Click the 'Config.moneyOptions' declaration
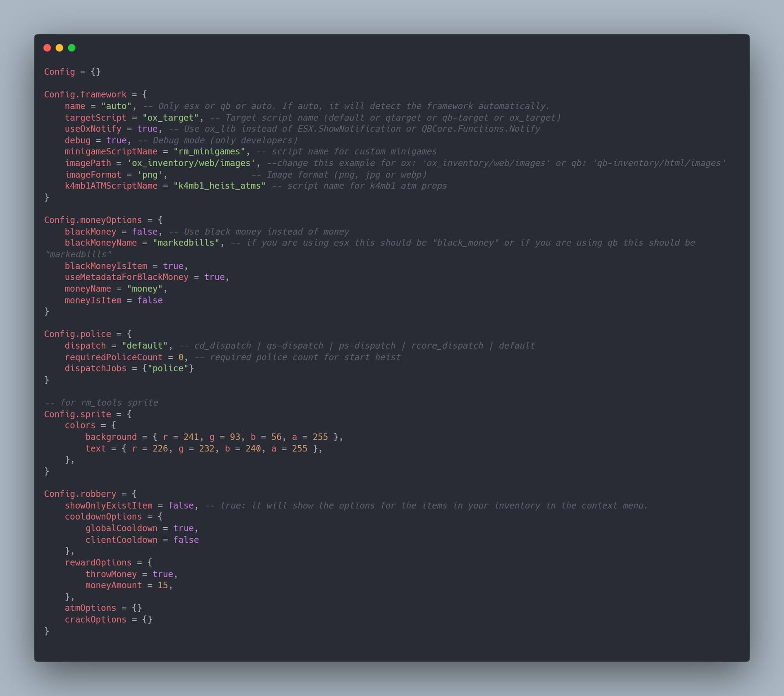This screenshot has height=696, width=784. click(x=93, y=220)
